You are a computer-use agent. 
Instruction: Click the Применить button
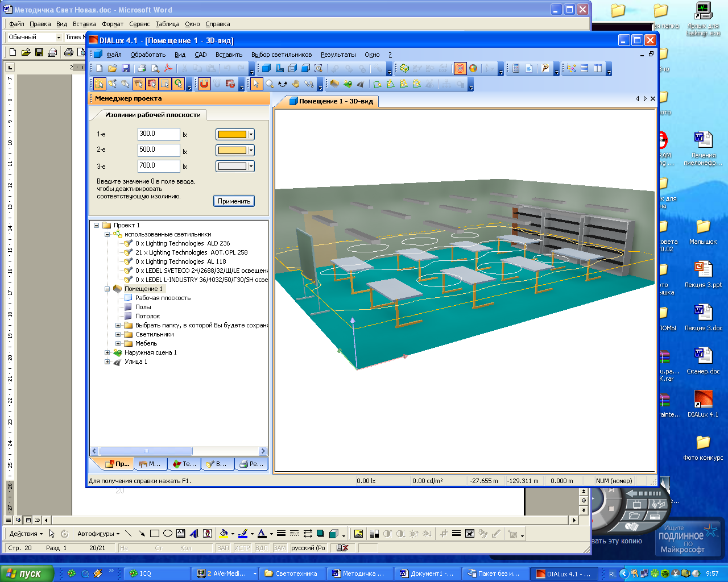point(234,201)
